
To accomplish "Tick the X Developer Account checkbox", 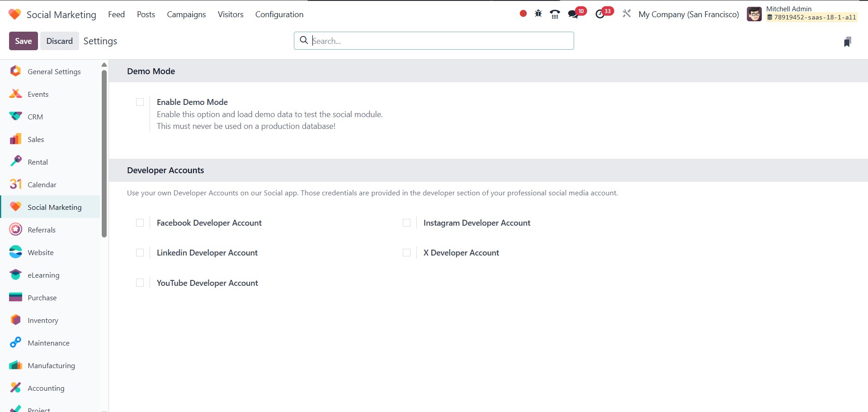I will 407,253.
